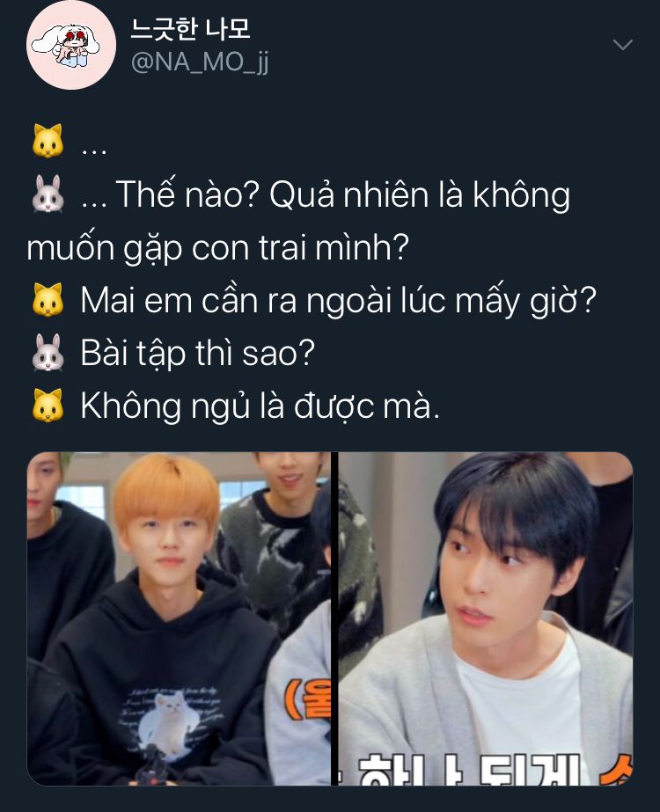Click the rabbit emoji before "Bài tập thì sao?"

point(48,352)
